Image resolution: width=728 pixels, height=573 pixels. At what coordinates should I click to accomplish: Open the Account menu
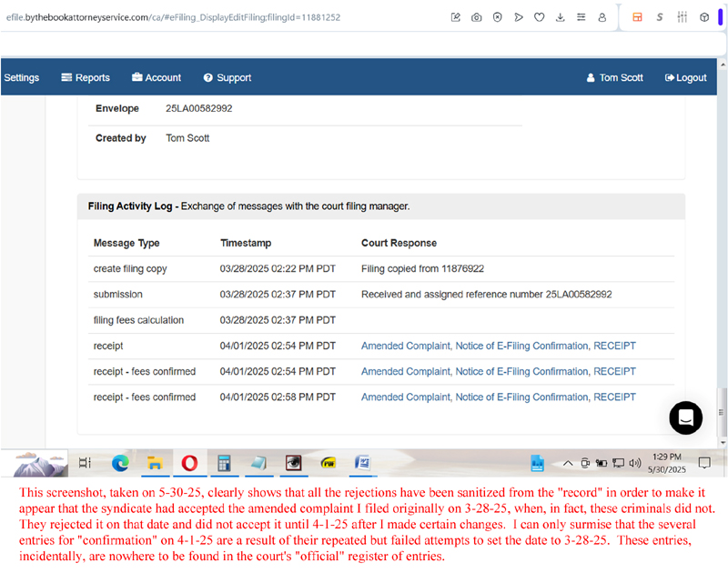[x=156, y=77]
